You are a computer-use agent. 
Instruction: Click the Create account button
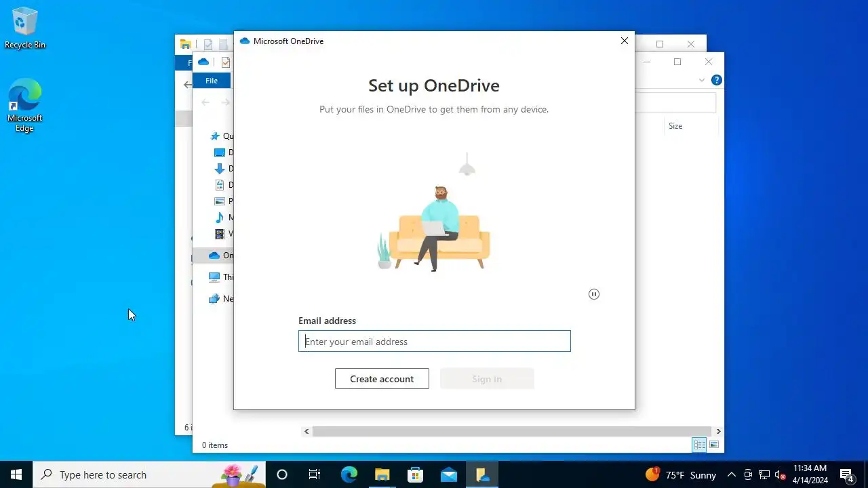click(382, 379)
